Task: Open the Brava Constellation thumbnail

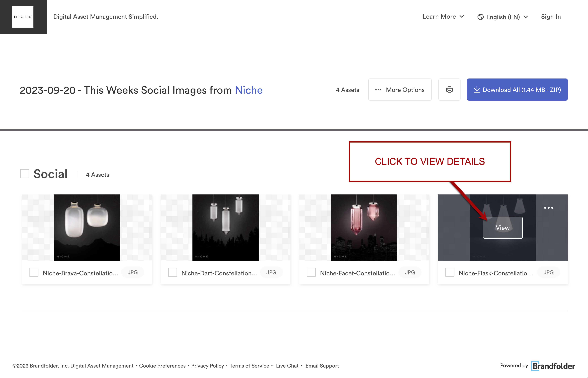Action: coord(87,228)
